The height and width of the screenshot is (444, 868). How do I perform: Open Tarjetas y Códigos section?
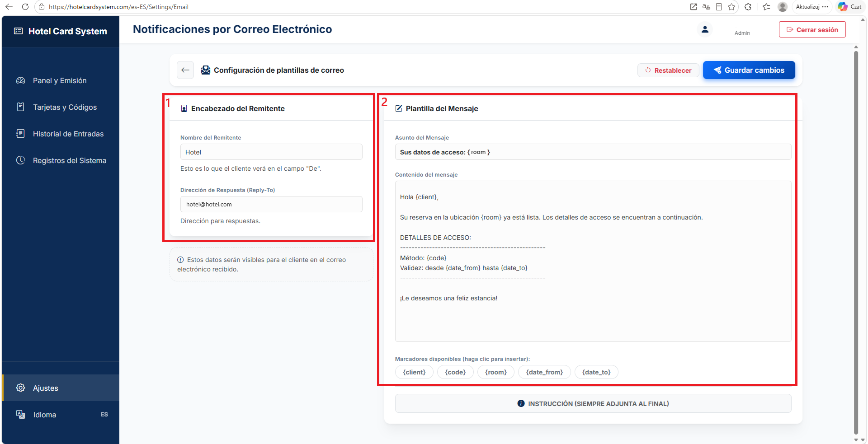[61, 107]
